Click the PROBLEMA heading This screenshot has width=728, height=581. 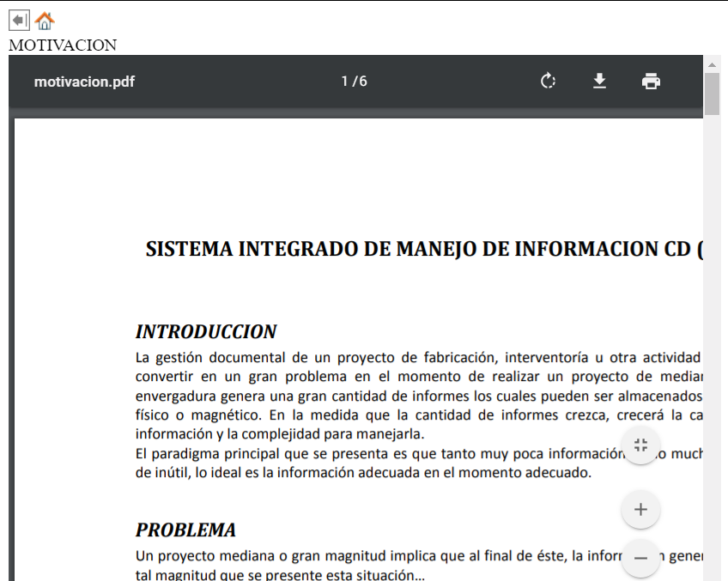pyautogui.click(x=185, y=530)
